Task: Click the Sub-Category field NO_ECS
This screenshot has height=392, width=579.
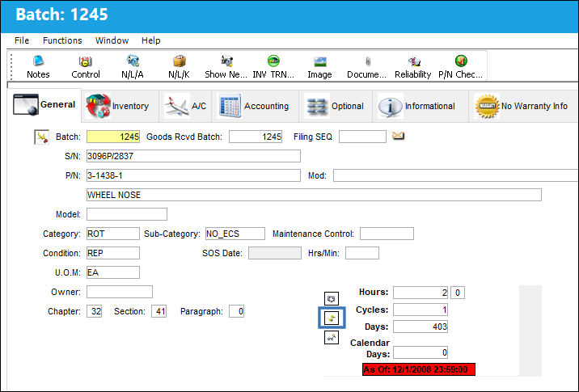Action: click(x=235, y=234)
